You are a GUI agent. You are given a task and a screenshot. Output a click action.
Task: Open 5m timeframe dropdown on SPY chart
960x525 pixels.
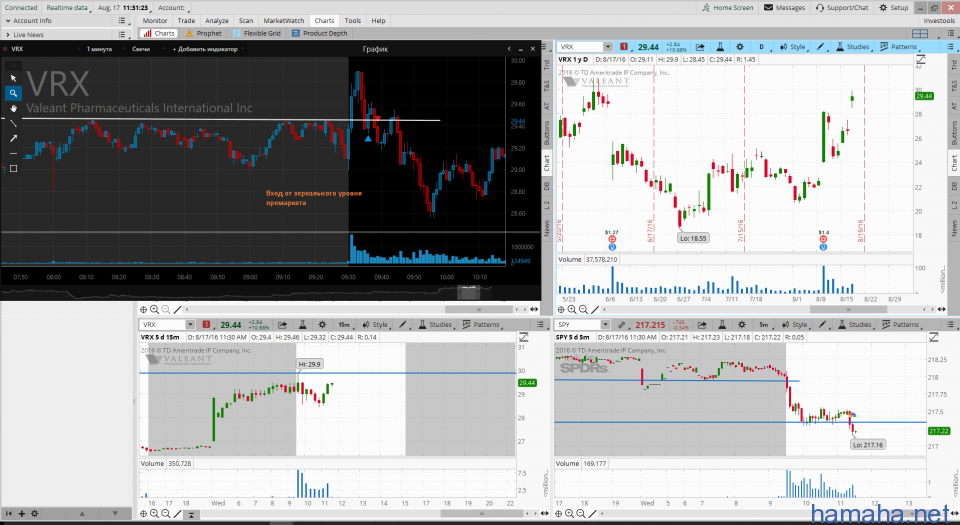764,325
